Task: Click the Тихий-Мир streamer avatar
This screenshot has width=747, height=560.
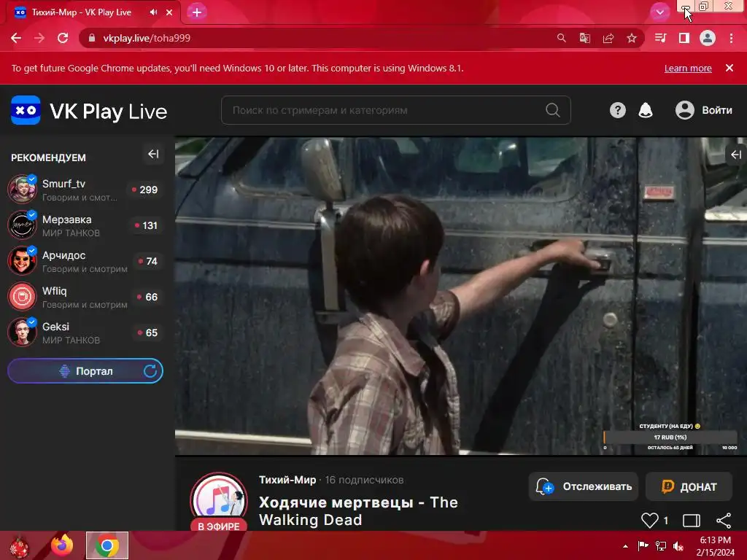Action: click(219, 500)
